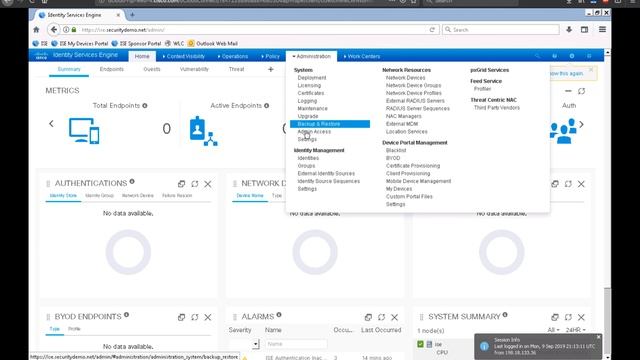
Task: Click the Total Endpoints devices icon
Action: [84, 131]
